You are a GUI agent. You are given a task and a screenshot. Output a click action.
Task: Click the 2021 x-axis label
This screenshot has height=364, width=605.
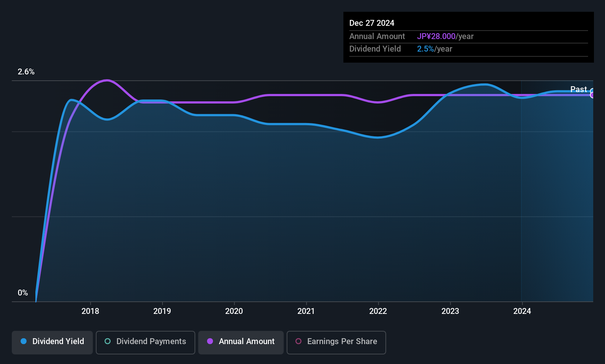point(306,311)
